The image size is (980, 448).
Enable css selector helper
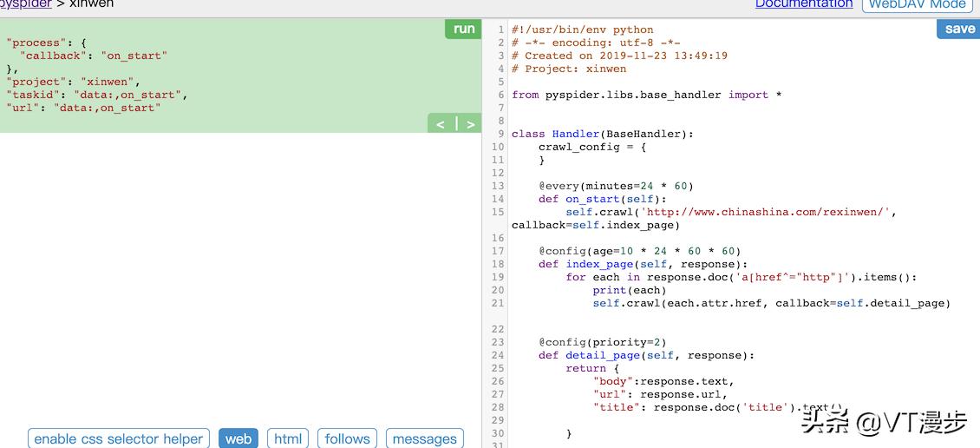120,438
